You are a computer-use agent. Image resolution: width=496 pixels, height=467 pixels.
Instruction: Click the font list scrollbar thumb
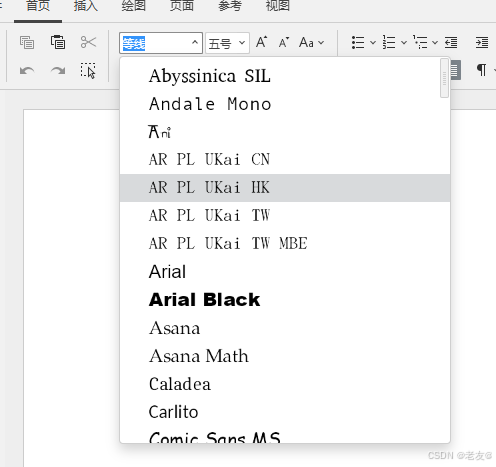click(x=444, y=78)
